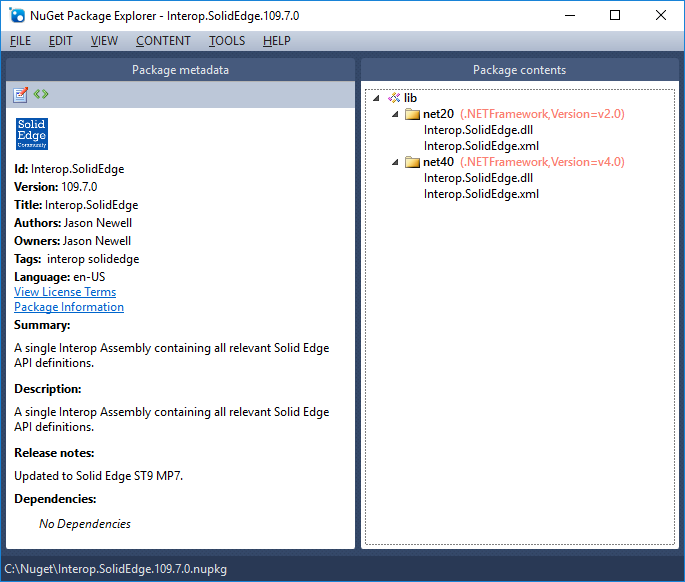Select Interop.SolidEdge.xml under net40

pyautogui.click(x=481, y=194)
